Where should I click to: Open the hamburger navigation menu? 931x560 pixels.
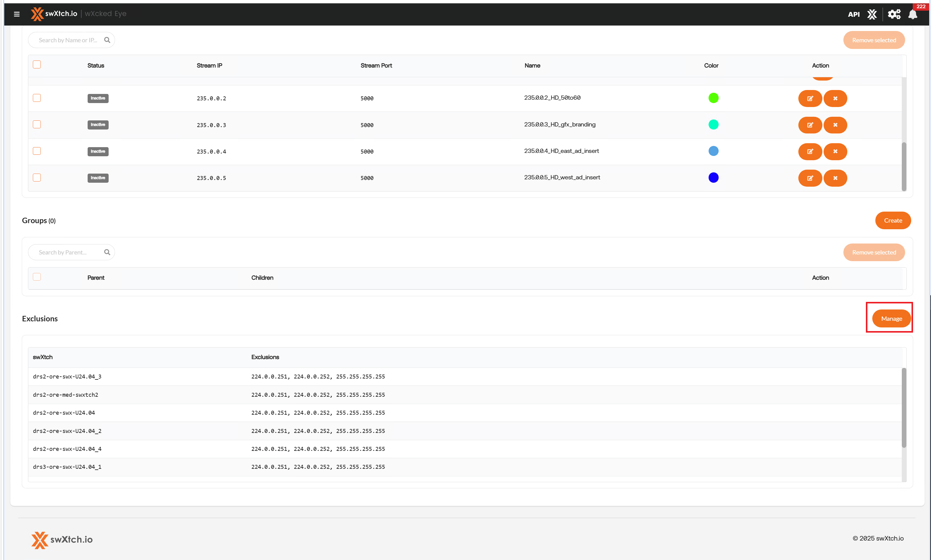tap(17, 14)
